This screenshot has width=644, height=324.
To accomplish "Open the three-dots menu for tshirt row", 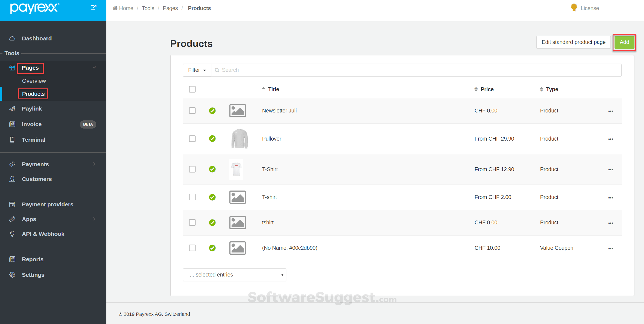I will 610,223.
